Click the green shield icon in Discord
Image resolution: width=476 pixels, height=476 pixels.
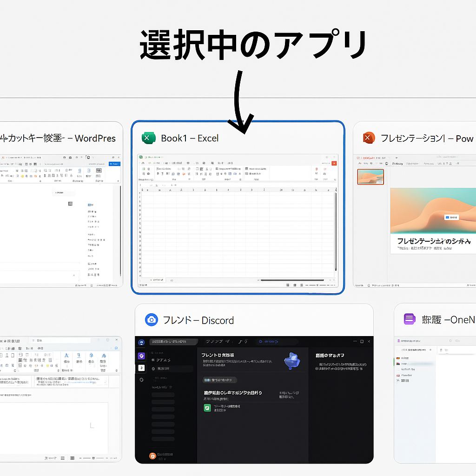tap(207, 408)
